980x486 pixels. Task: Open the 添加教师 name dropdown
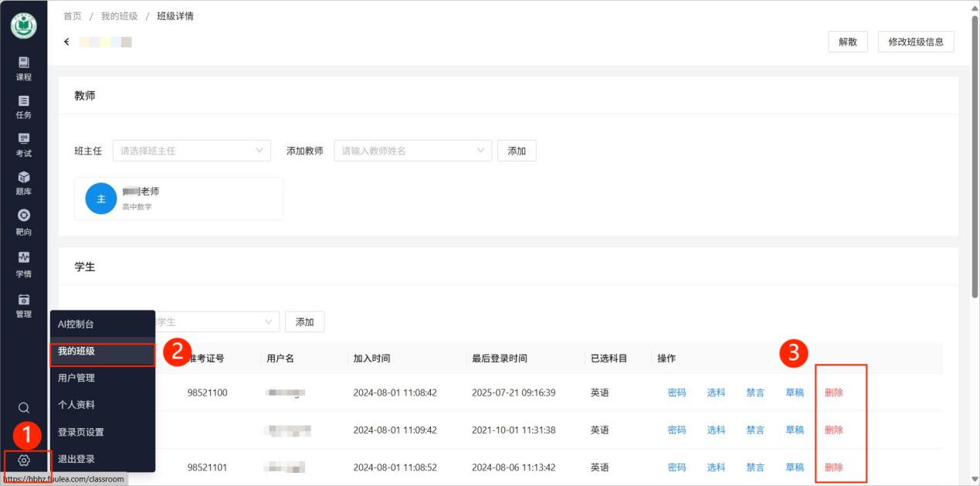tap(412, 151)
